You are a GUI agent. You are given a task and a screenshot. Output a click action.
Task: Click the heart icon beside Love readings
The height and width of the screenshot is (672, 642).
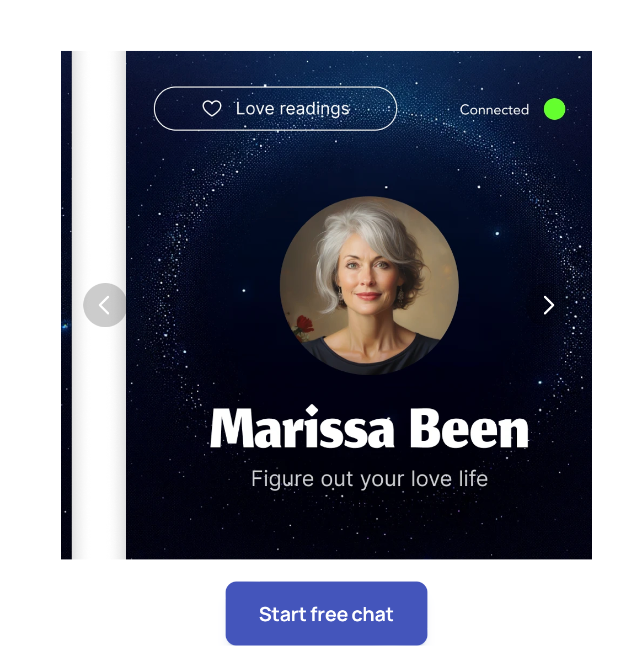coord(212,109)
